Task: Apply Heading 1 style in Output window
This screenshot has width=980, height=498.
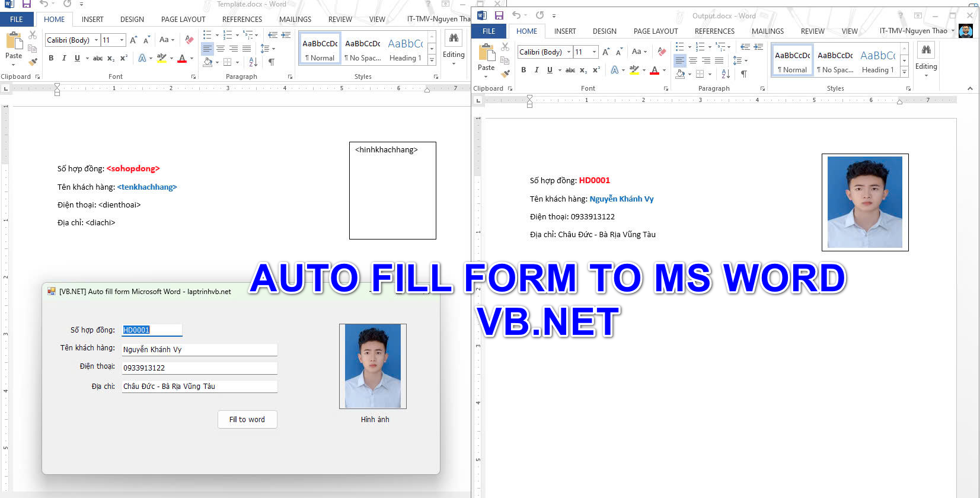Action: [878, 60]
